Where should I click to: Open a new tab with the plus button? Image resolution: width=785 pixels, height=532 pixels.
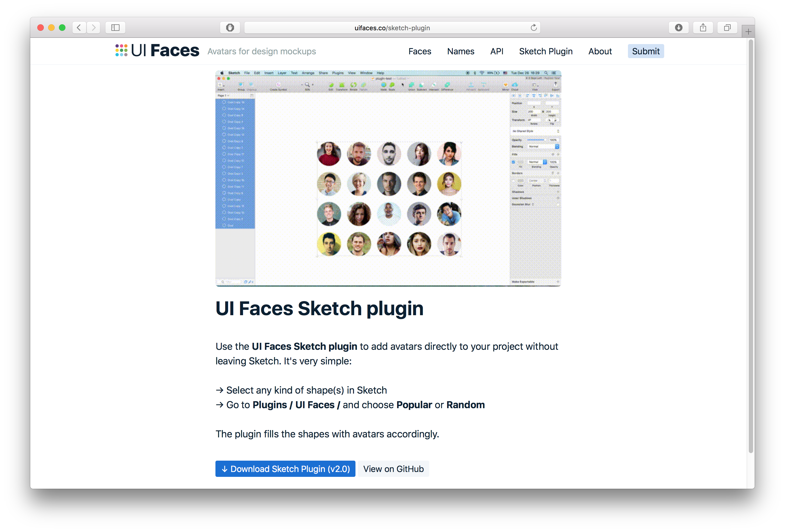[748, 31]
